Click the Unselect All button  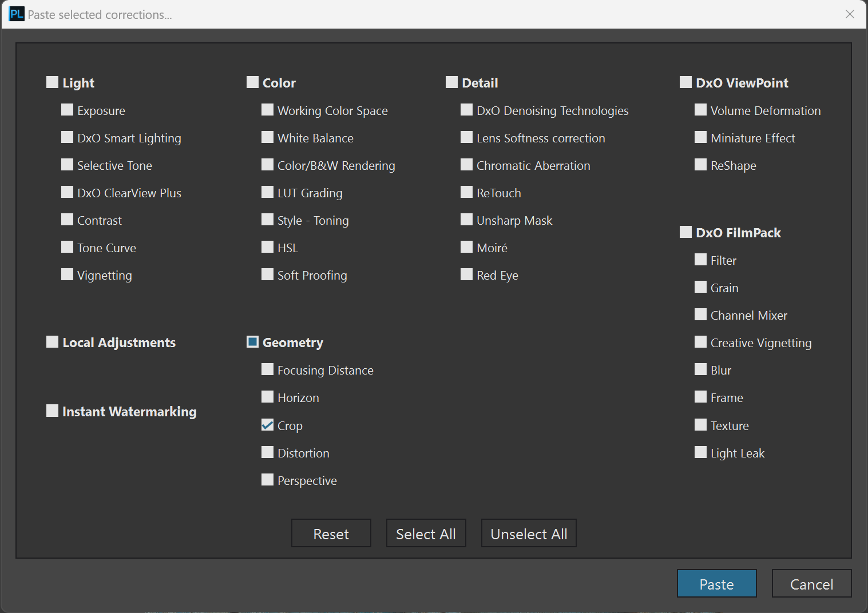tap(529, 533)
